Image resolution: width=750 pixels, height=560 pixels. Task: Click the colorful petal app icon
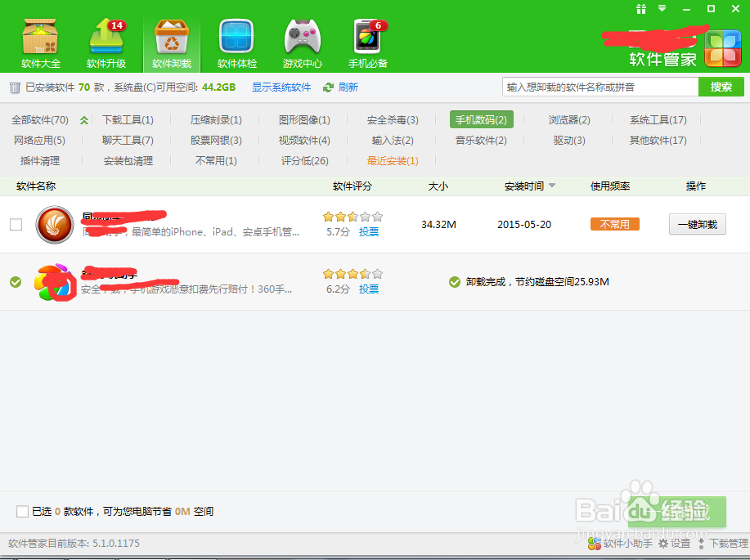tap(55, 282)
